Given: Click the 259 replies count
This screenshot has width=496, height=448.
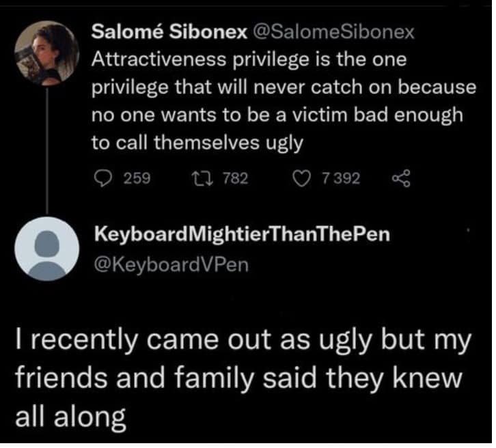Looking at the screenshot, I should click(x=137, y=179).
